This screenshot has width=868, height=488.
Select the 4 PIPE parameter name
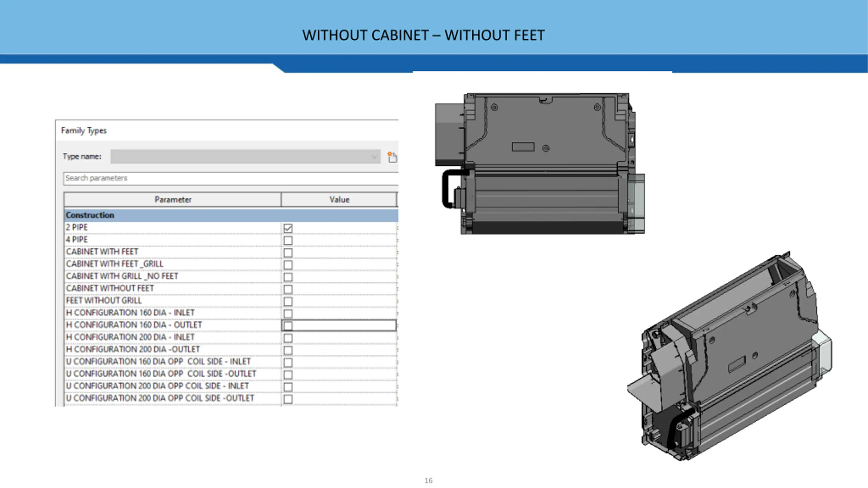(77, 240)
